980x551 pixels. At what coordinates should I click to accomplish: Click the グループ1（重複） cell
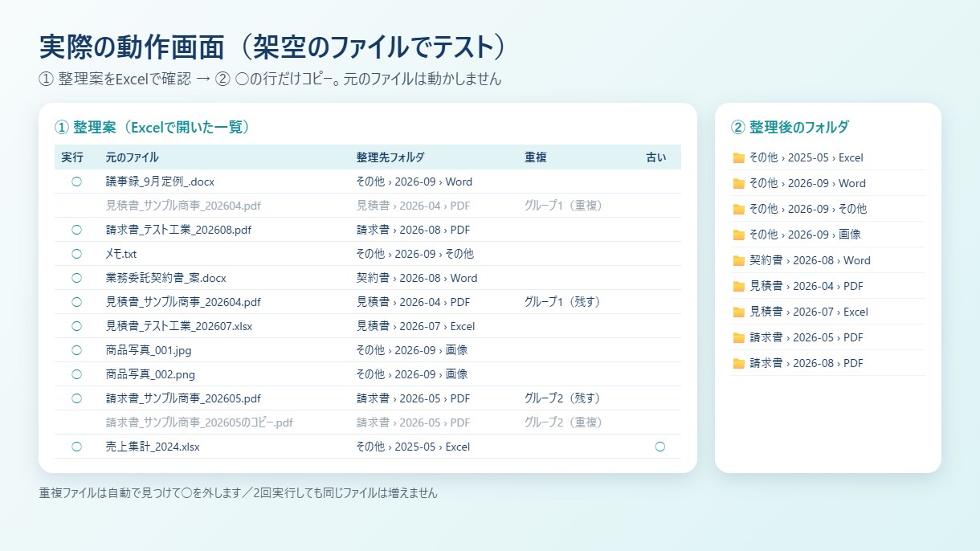click(x=563, y=206)
